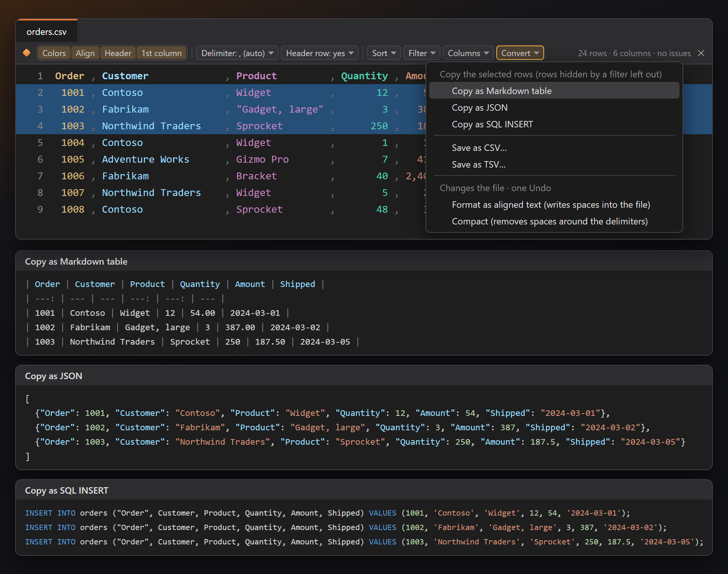Click the quantity 250 cell
728x574 pixels.
(379, 126)
